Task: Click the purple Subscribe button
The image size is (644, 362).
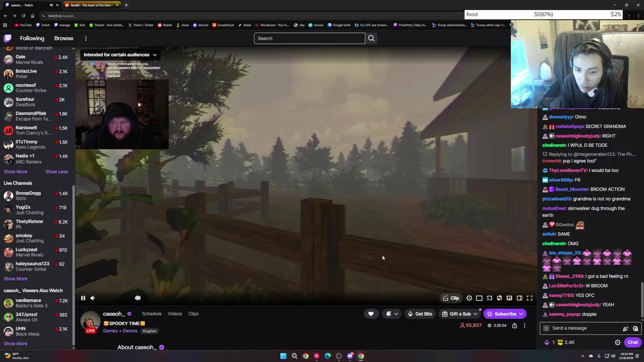Action: pos(505,314)
